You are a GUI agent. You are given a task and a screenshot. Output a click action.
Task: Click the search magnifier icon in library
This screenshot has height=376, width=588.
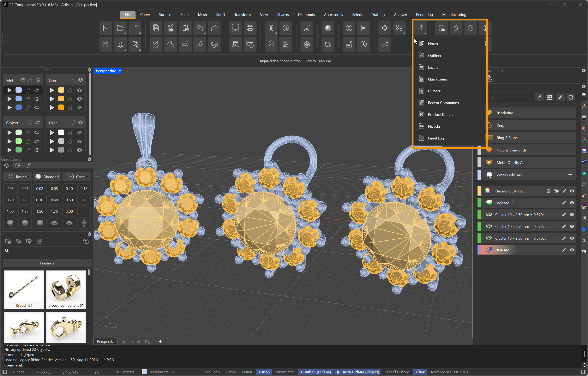pyautogui.click(x=7, y=251)
